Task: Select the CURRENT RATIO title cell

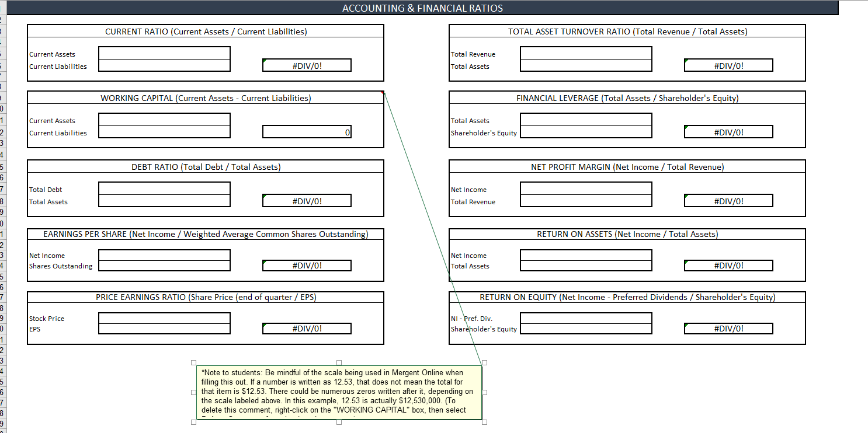Action: pyautogui.click(x=206, y=32)
